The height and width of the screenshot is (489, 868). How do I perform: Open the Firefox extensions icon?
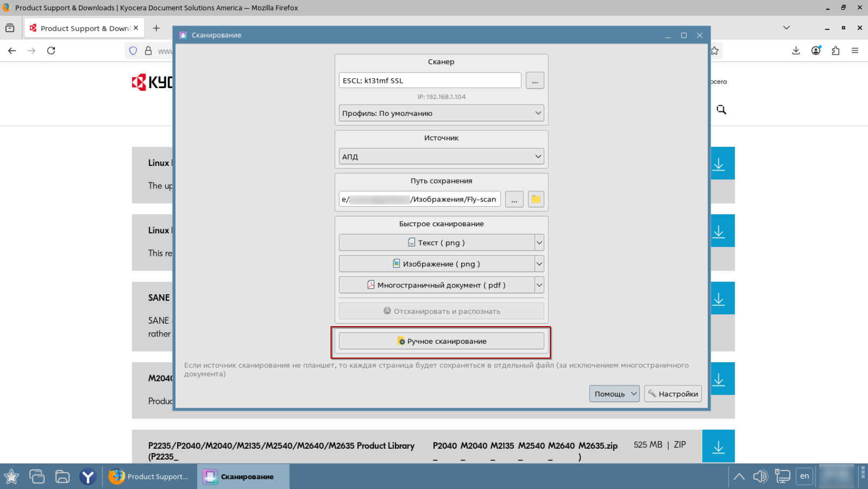coord(835,50)
